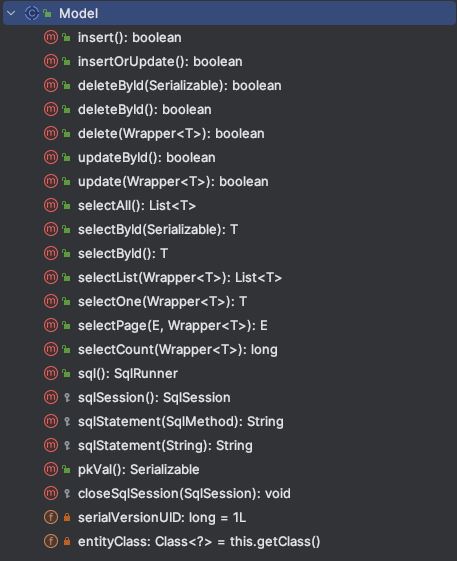The width and height of the screenshot is (457, 561).
Task: Click the protected key icon of closeSqlSession
Action: pyautogui.click(x=67, y=493)
